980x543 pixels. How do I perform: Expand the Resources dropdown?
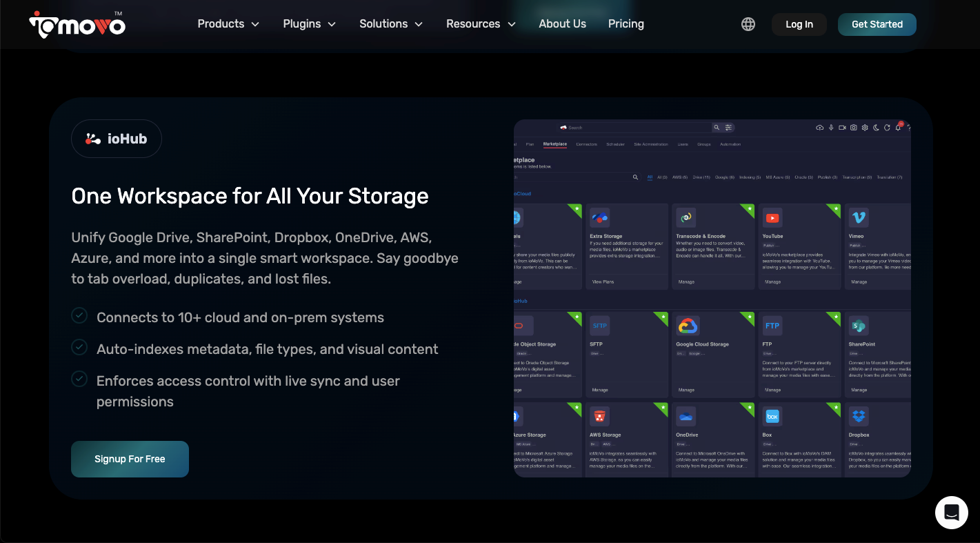[481, 24]
